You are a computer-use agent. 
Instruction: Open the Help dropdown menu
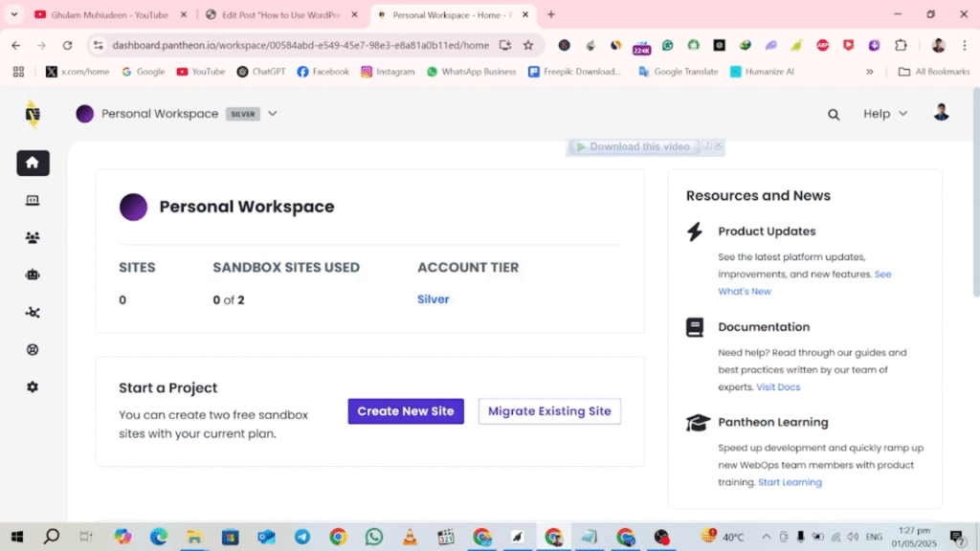[x=885, y=114]
